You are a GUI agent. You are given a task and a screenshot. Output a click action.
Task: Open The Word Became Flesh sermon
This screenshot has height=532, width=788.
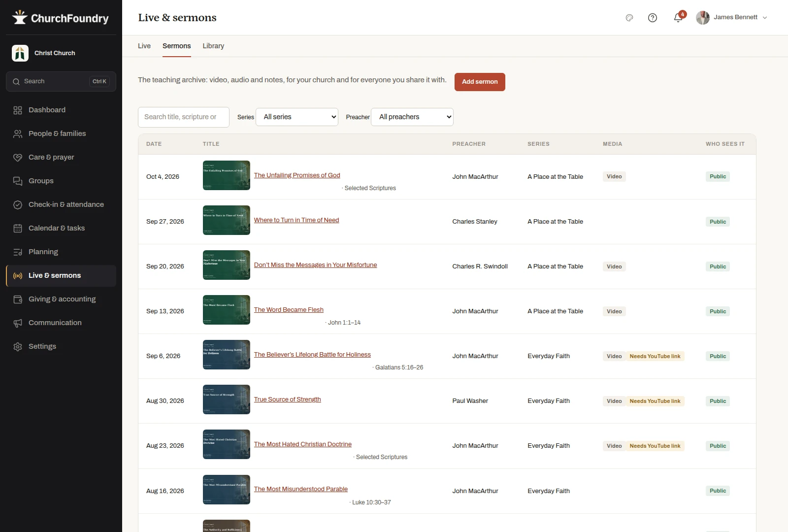click(289, 310)
